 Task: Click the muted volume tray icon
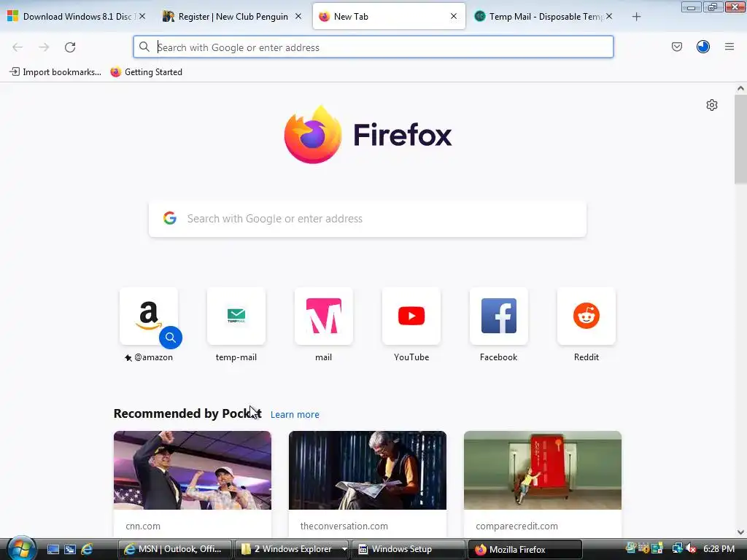point(691,548)
